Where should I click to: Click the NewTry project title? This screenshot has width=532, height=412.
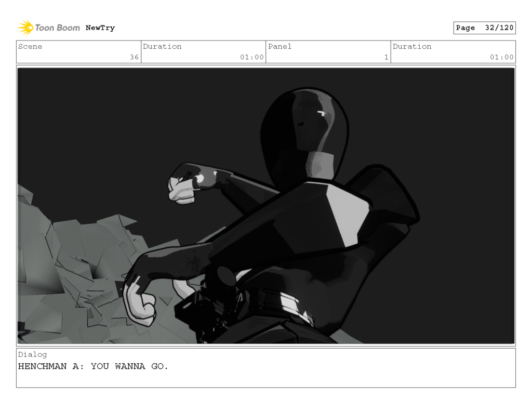100,28
